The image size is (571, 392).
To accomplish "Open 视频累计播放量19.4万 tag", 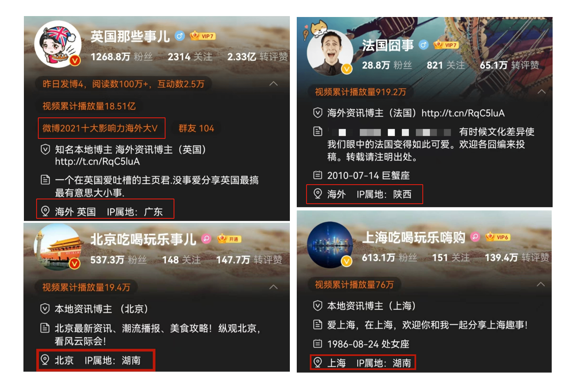I will 86,287.
